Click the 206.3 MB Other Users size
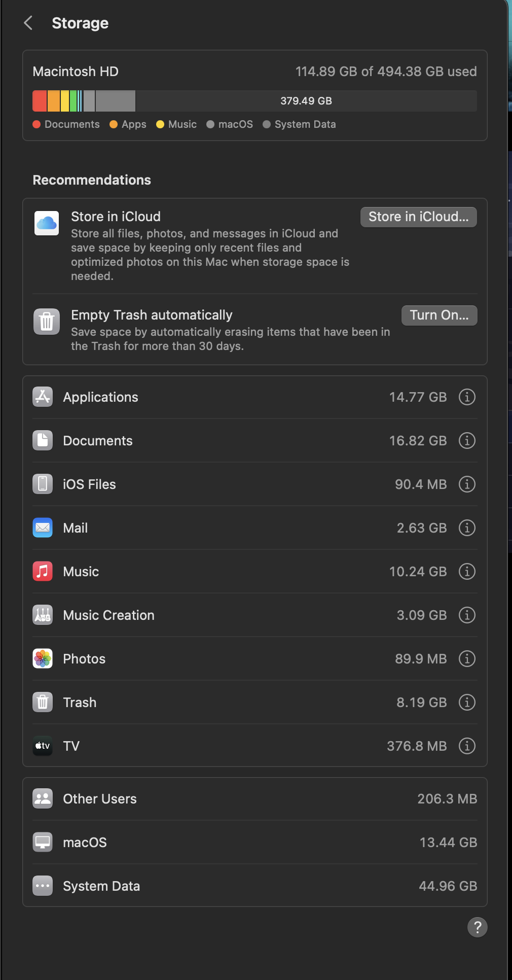The image size is (512, 980). (447, 798)
